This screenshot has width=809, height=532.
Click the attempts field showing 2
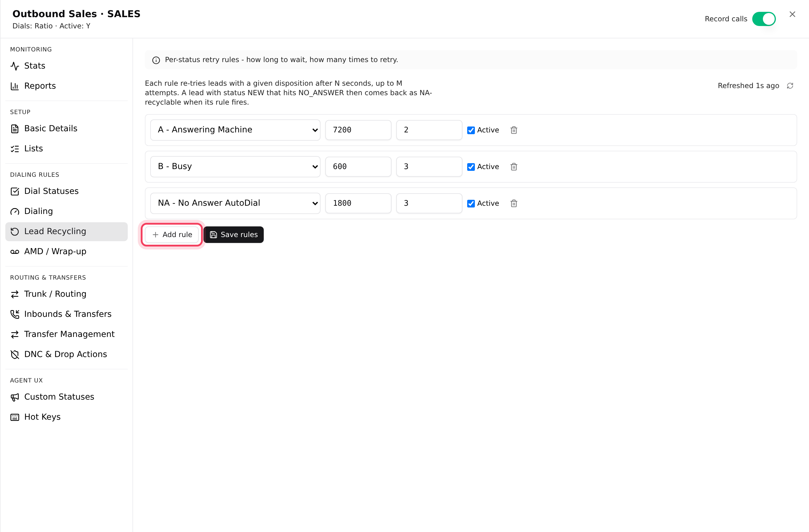click(x=429, y=130)
